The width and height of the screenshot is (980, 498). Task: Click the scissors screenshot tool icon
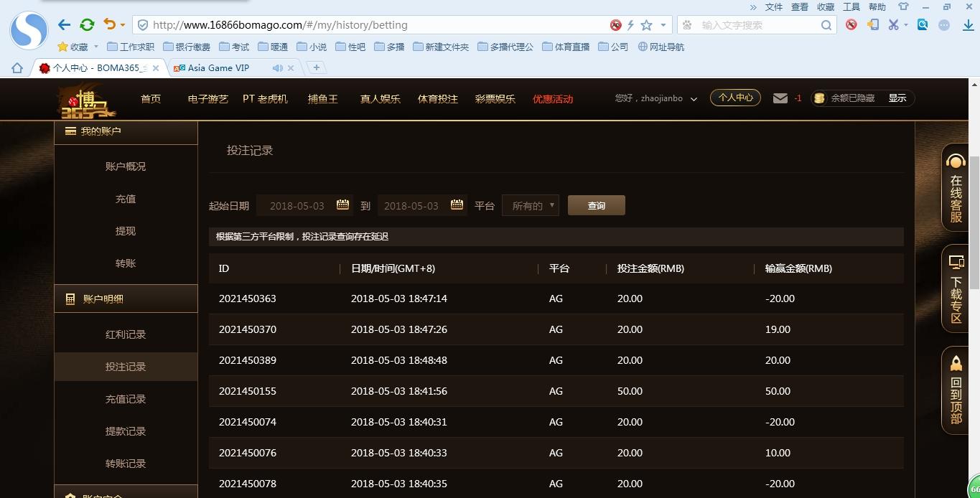893,24
